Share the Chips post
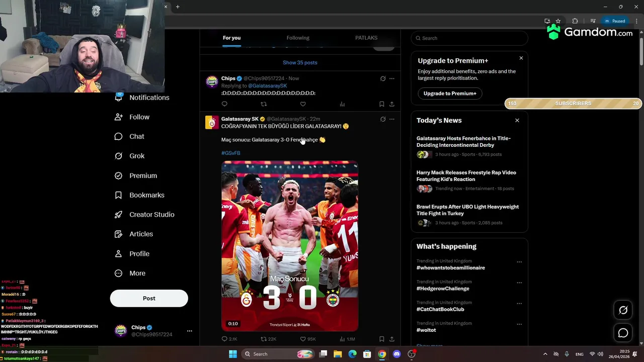This screenshot has height=362, width=644. tap(392, 104)
